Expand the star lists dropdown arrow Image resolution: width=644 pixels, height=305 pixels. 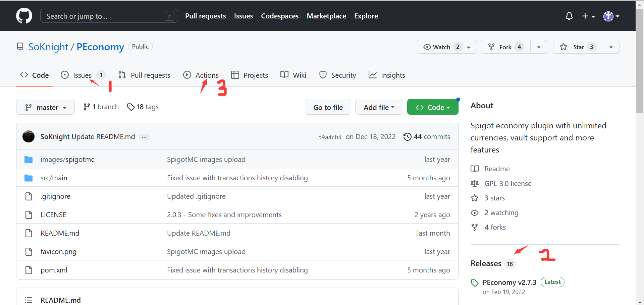611,47
